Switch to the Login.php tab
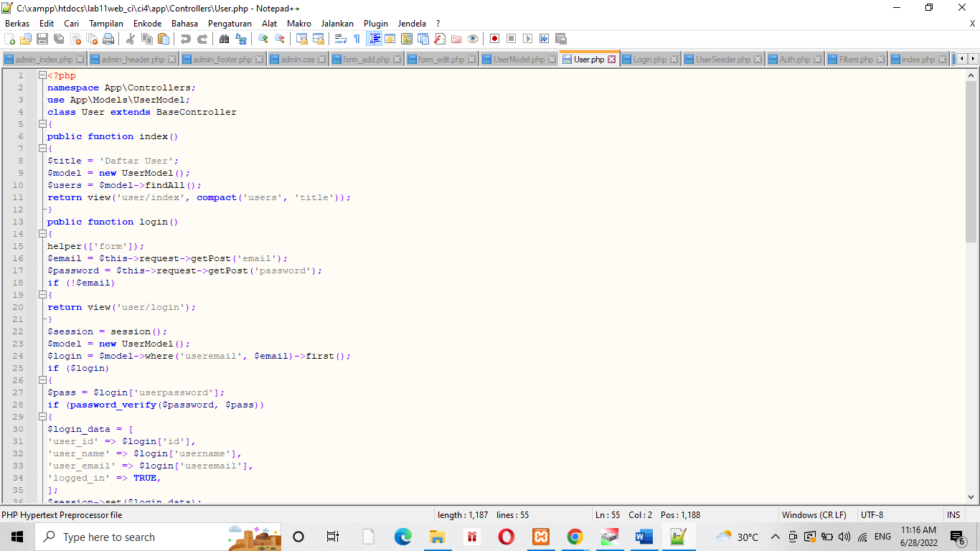Image resolution: width=980 pixels, height=551 pixels. point(649,60)
